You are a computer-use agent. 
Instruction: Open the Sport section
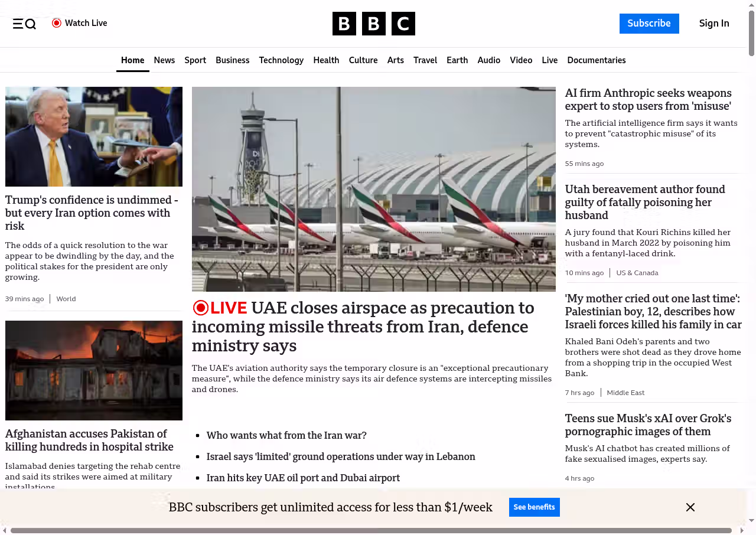click(x=195, y=60)
